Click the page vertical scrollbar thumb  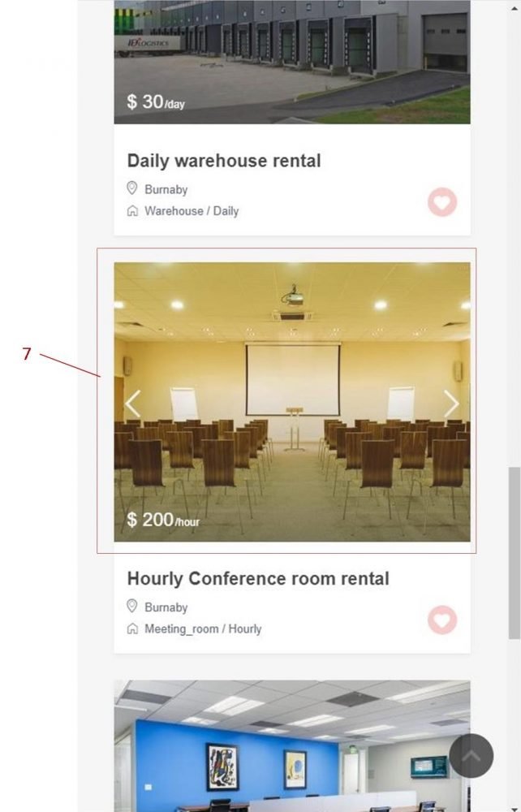point(515,553)
